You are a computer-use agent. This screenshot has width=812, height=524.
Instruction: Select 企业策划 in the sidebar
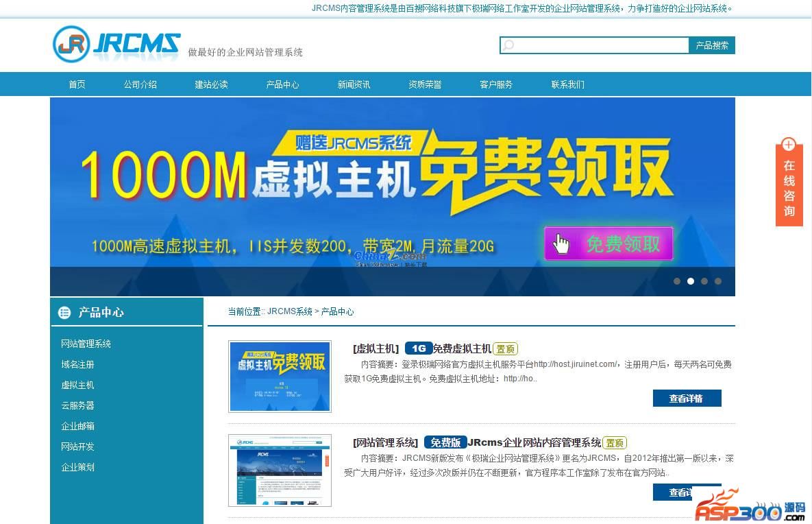[77, 467]
